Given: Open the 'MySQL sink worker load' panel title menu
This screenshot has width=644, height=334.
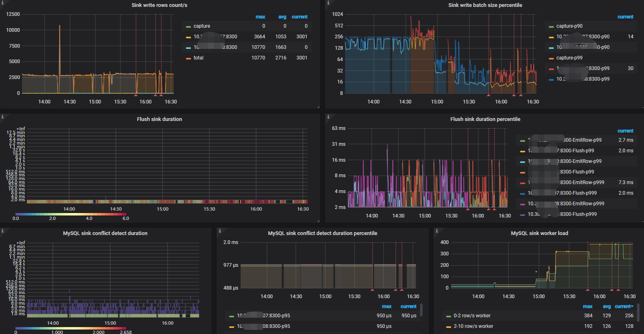Looking at the screenshot, I should pos(539,233).
